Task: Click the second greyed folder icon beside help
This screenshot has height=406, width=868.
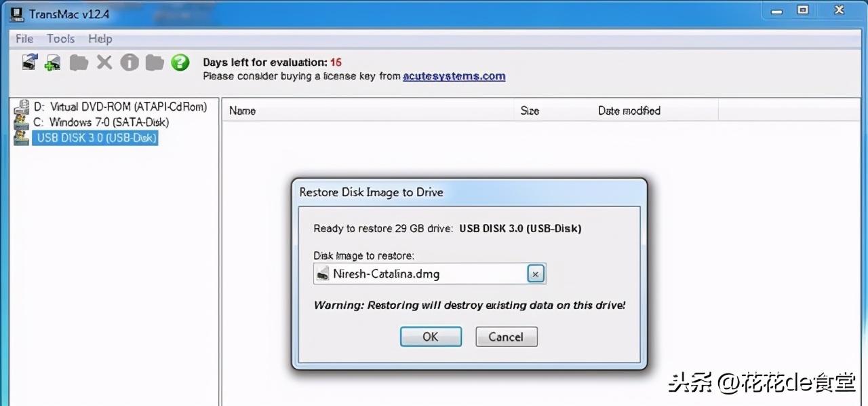Action: [155, 62]
